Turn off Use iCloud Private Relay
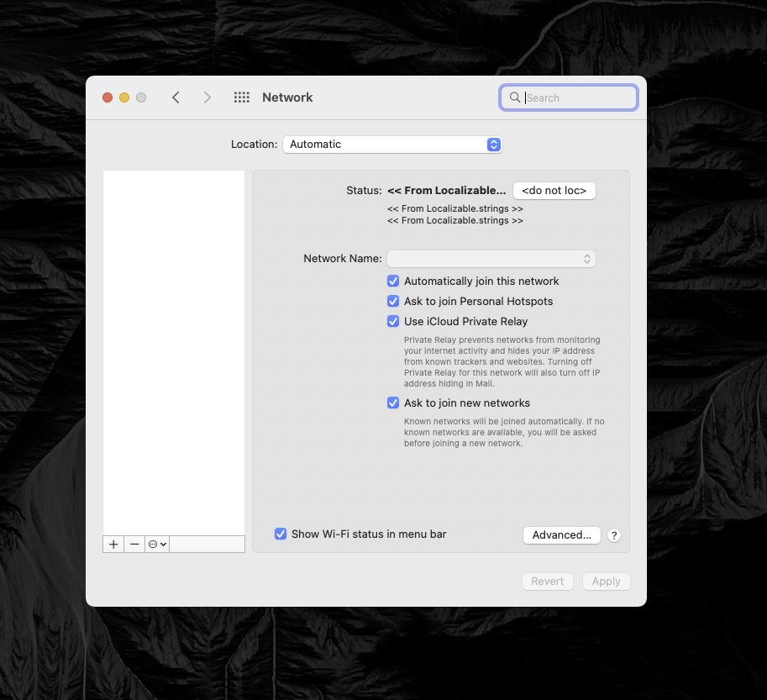The height and width of the screenshot is (700, 767). tap(393, 321)
